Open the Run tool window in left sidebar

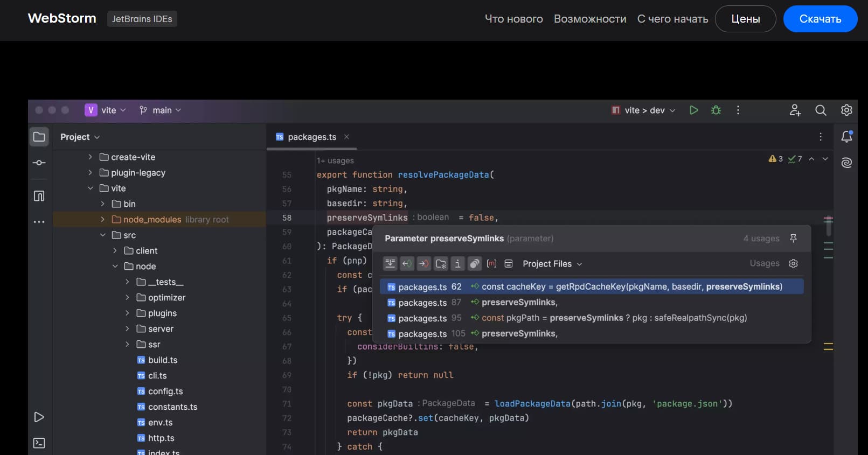[x=39, y=417]
